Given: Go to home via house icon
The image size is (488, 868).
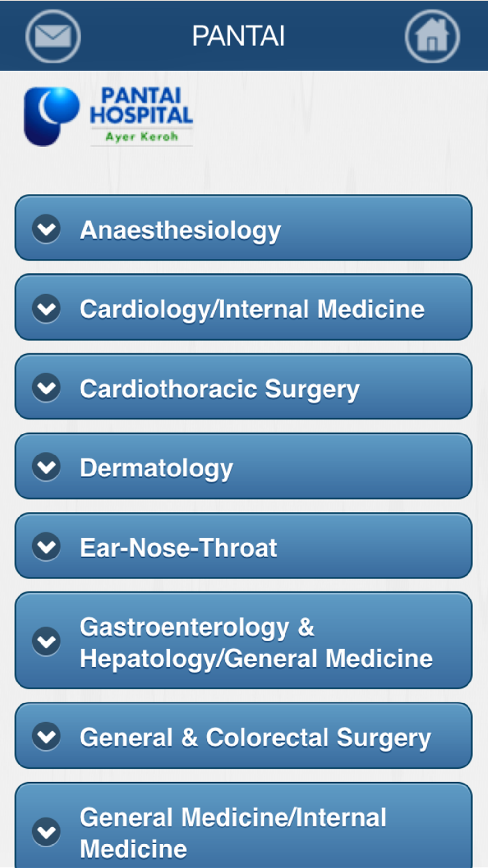Looking at the screenshot, I should (x=432, y=37).
